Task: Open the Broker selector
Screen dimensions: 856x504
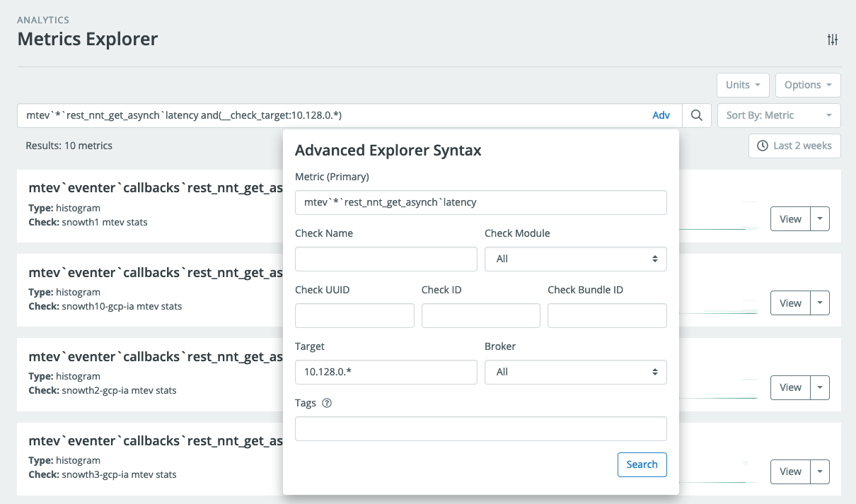Action: click(x=575, y=372)
